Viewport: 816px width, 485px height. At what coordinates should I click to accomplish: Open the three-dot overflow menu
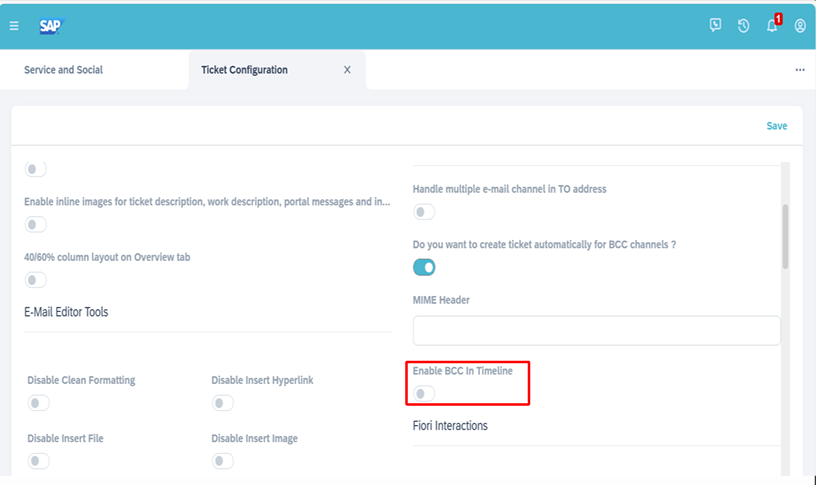pos(800,70)
